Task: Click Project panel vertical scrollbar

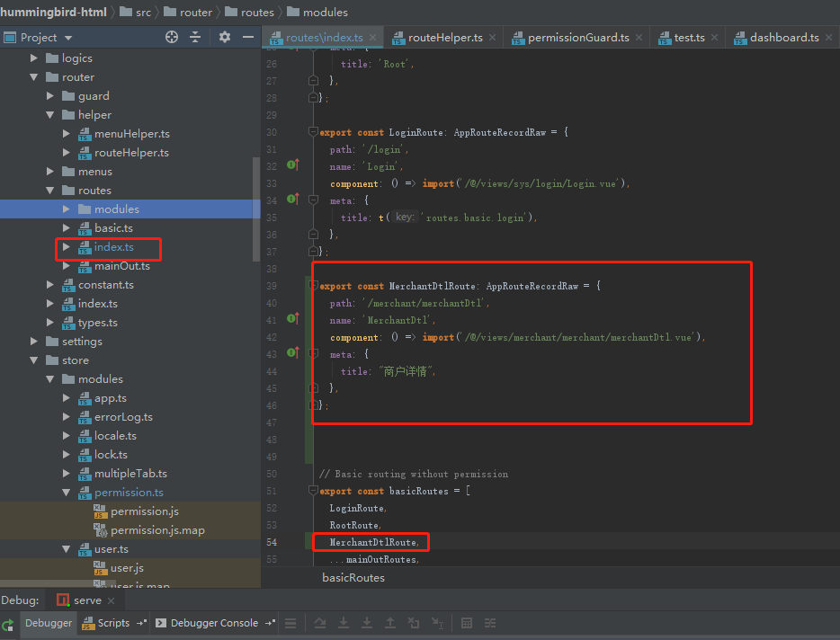Action: click(256, 209)
